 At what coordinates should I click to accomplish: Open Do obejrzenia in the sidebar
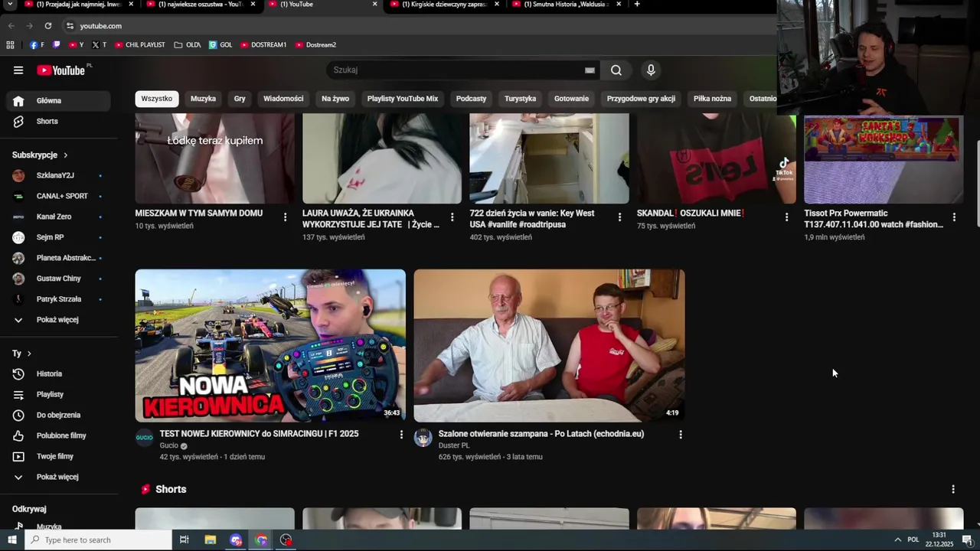59,416
